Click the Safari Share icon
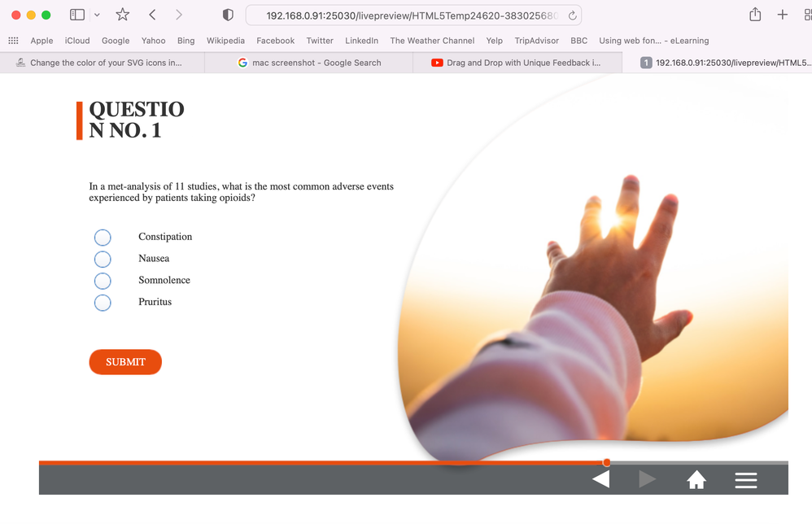The width and height of the screenshot is (812, 524). [754, 14]
